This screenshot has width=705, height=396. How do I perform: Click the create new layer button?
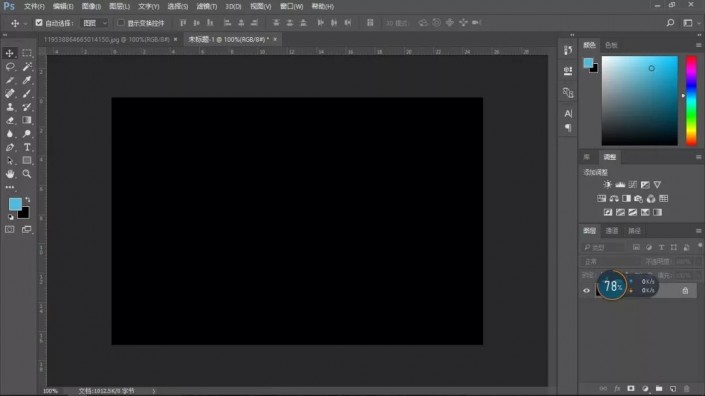673,388
